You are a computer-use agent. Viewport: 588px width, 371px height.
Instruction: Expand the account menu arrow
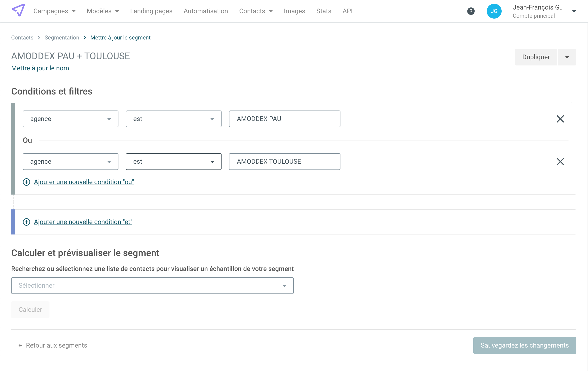click(574, 11)
